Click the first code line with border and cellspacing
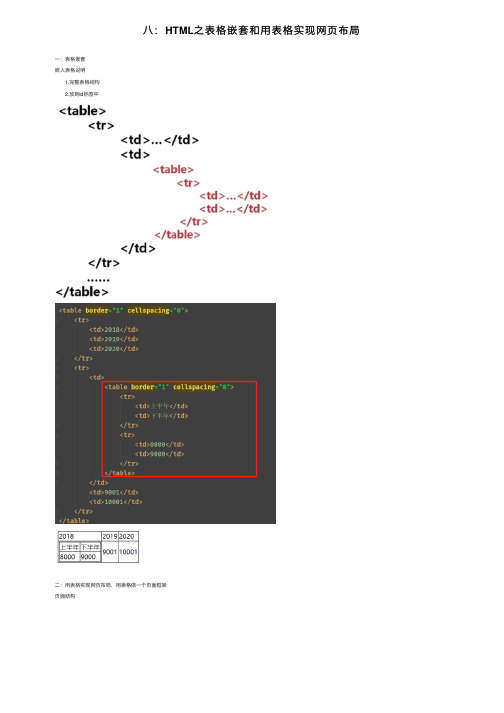 123,310
